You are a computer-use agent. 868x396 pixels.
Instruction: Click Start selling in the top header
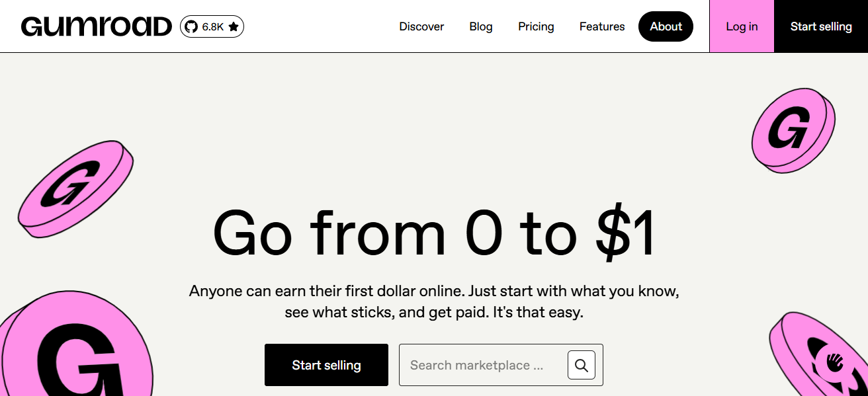point(821,26)
